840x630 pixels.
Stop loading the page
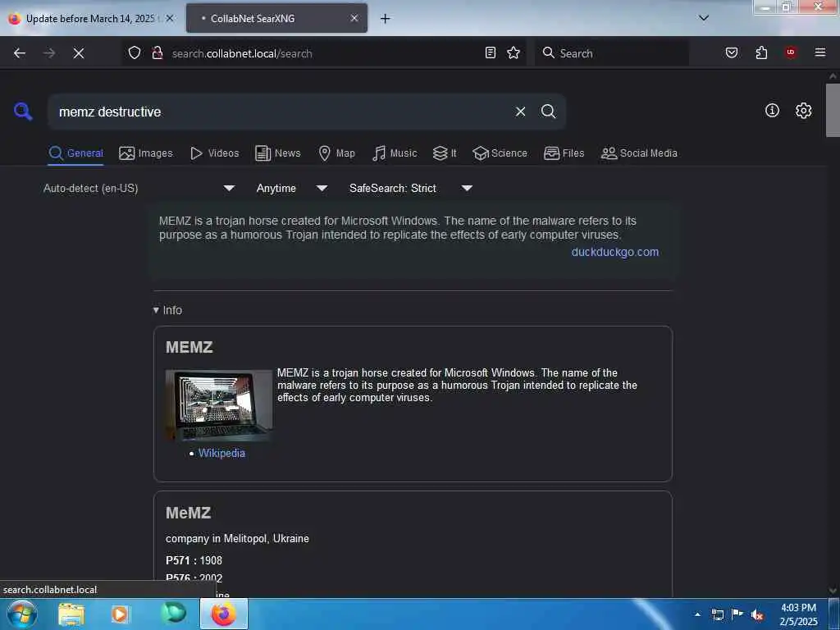(79, 53)
